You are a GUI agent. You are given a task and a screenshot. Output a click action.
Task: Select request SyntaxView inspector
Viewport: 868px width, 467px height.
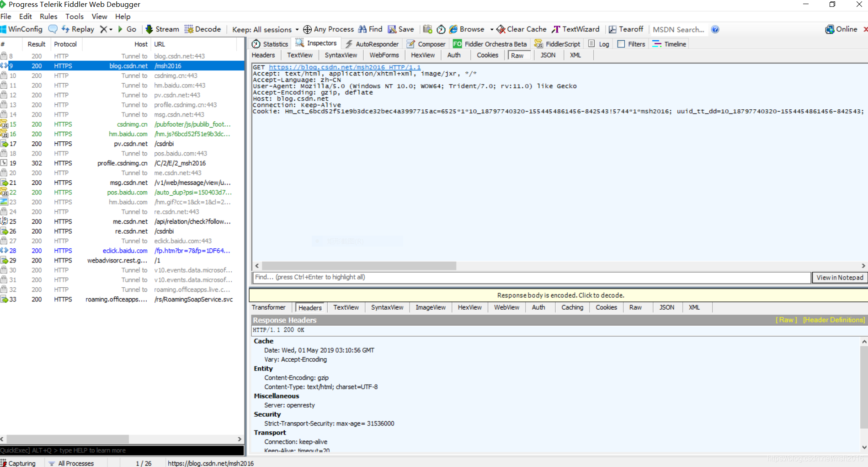[x=341, y=55]
